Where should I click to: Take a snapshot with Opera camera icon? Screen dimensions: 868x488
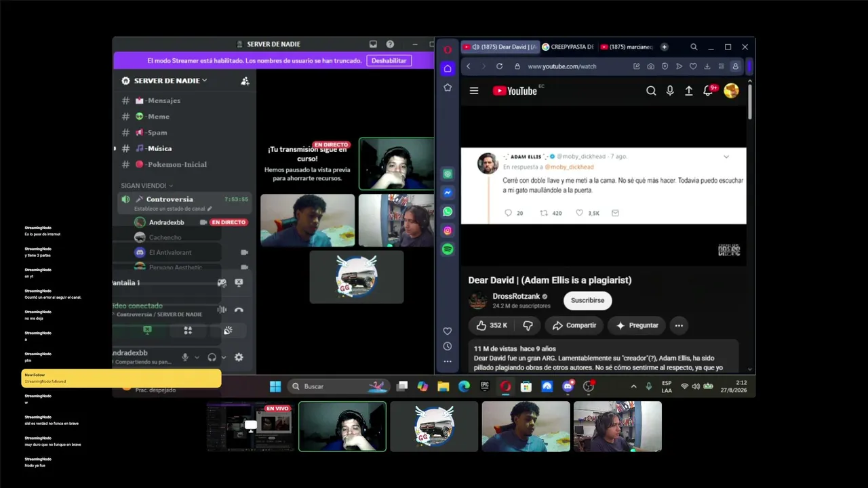(651, 66)
